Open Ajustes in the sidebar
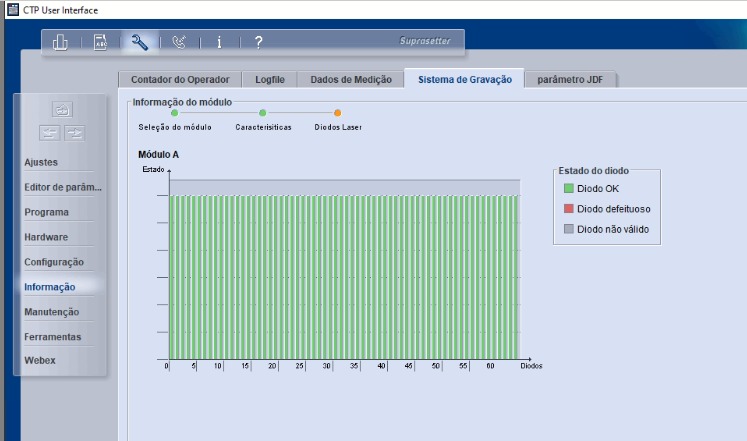Image resolution: width=747 pixels, height=441 pixels. coord(41,162)
